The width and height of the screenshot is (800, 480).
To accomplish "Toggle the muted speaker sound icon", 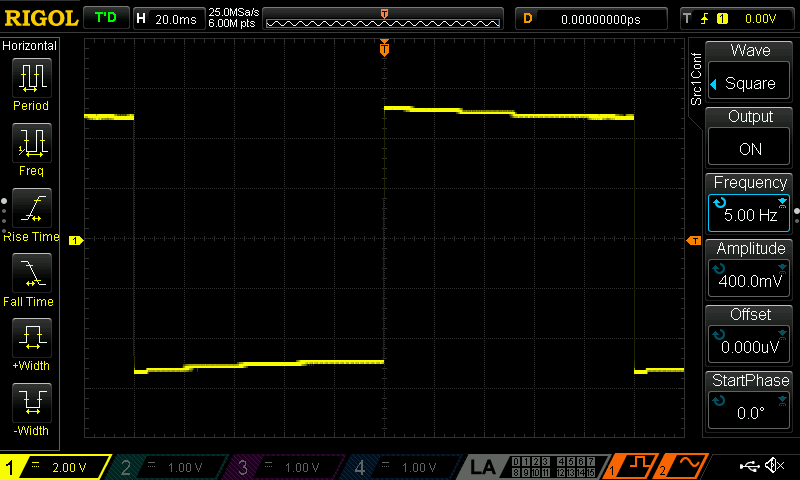I will 774,465.
